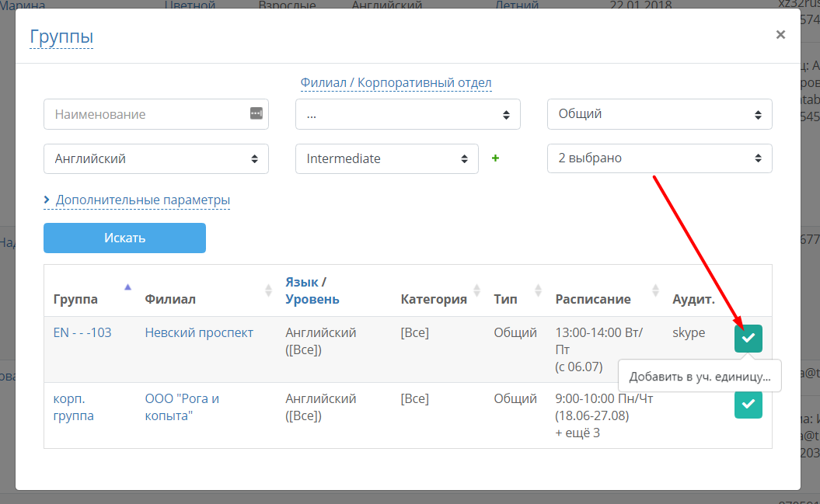820x504 pixels.
Task: Expand Дополнительные параметры section
Action: coord(137,200)
